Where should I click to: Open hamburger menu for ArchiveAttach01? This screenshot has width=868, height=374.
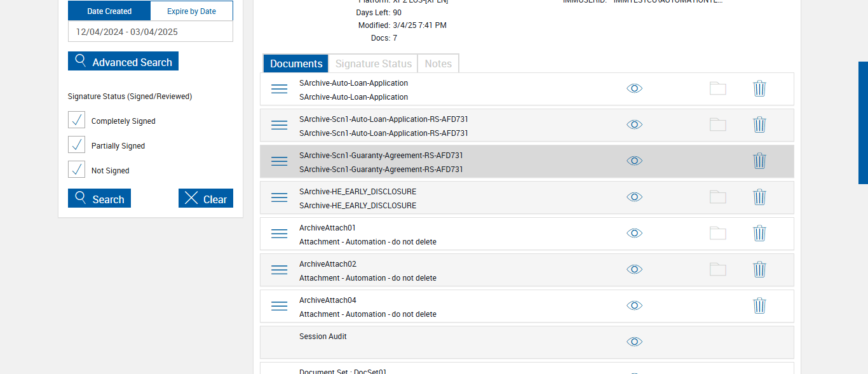(280, 234)
